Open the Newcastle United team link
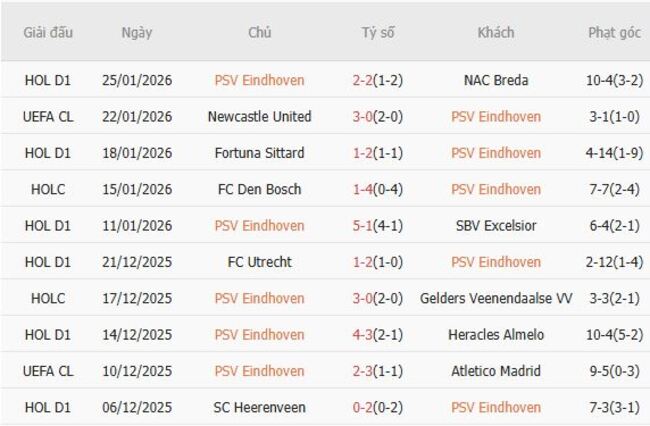Image resolution: width=650 pixels, height=426 pixels. coord(259,117)
